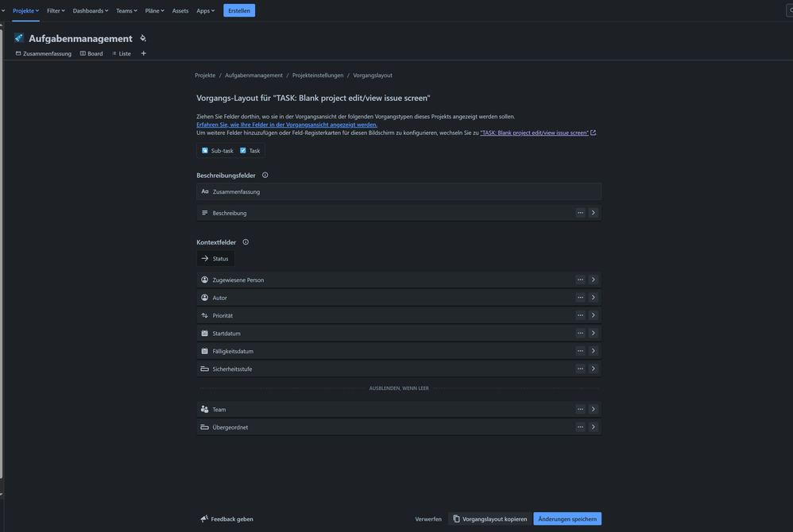Open the Teams menu
Image resolution: width=793 pixels, height=532 pixels.
(x=126, y=10)
